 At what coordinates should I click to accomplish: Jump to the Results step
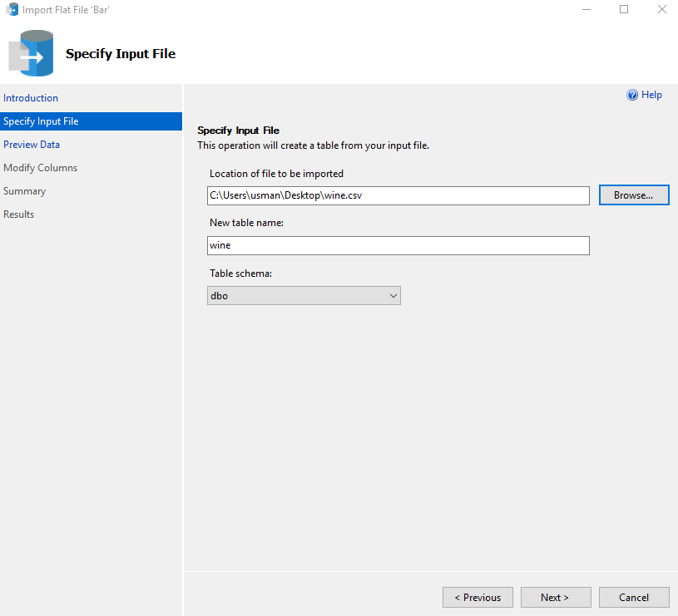click(x=19, y=214)
